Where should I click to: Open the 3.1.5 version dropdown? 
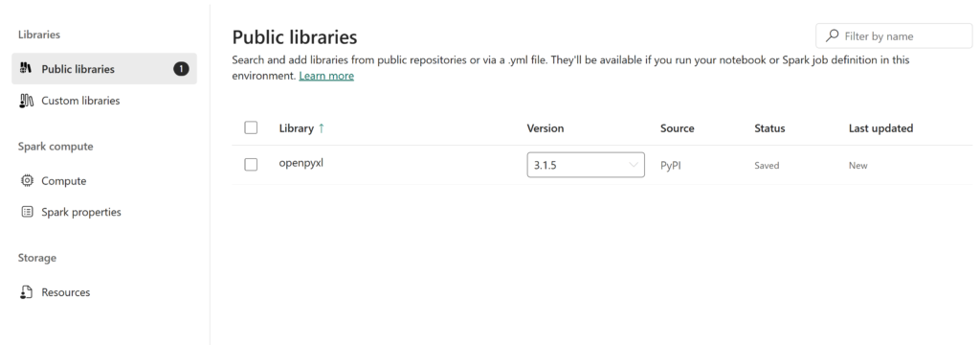click(x=586, y=165)
